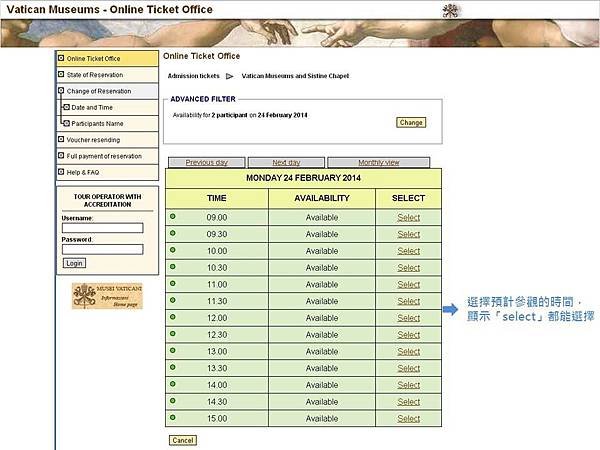The image size is (600, 450).
Task: Click square icon beside State of Reservation
Action: [x=61, y=74]
